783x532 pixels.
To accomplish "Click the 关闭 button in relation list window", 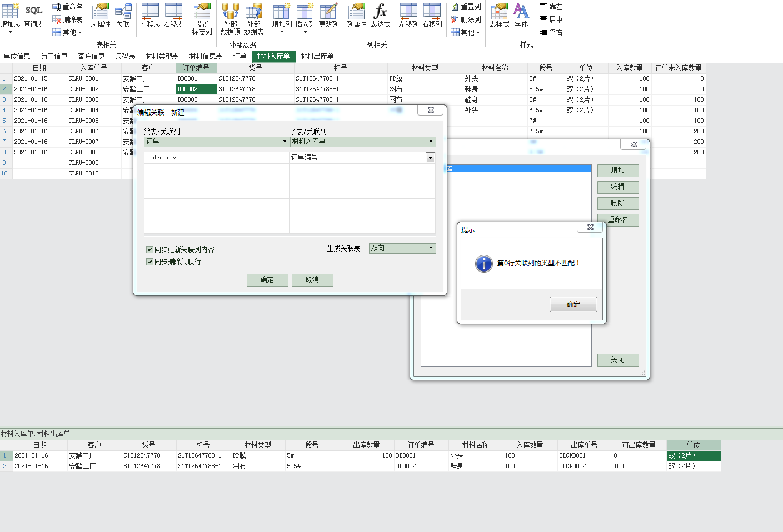I will point(618,360).
